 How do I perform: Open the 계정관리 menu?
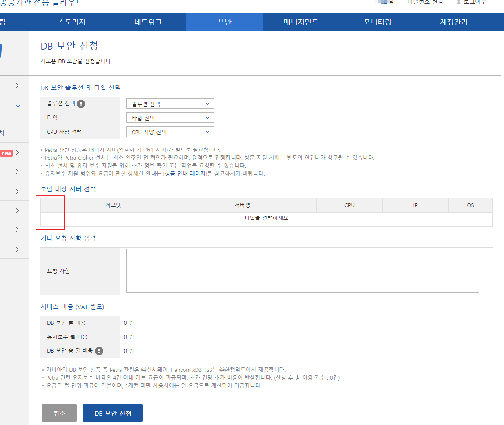pyautogui.click(x=454, y=22)
